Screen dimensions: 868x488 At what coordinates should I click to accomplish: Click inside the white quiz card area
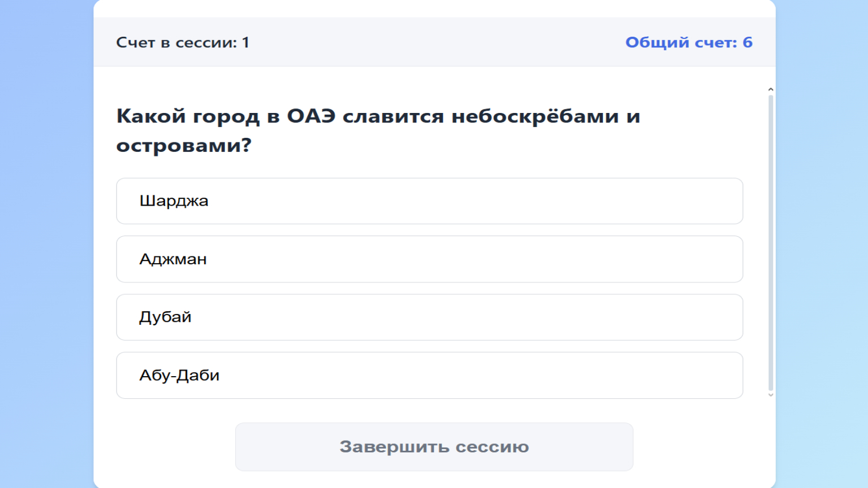pos(434,169)
